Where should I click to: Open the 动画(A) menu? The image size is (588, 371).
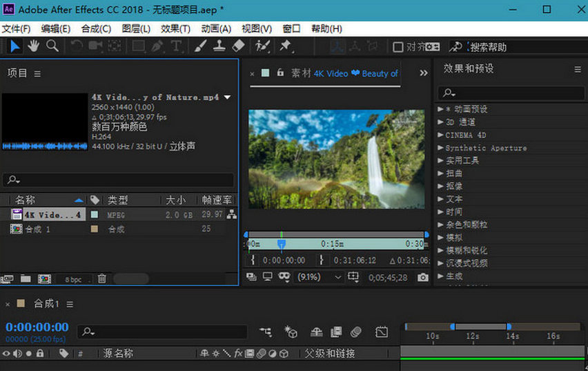216,29
